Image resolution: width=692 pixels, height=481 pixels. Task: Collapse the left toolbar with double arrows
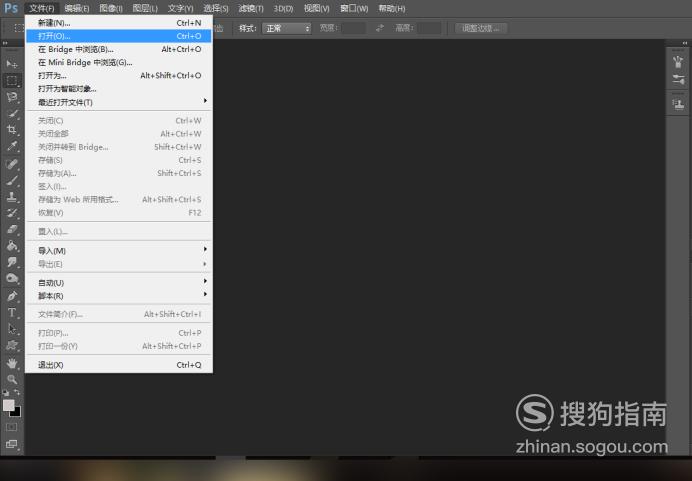(5, 43)
